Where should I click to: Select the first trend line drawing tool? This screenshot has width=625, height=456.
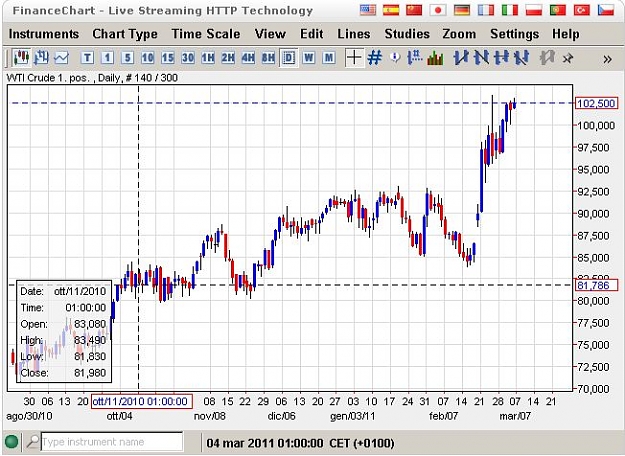click(461, 58)
